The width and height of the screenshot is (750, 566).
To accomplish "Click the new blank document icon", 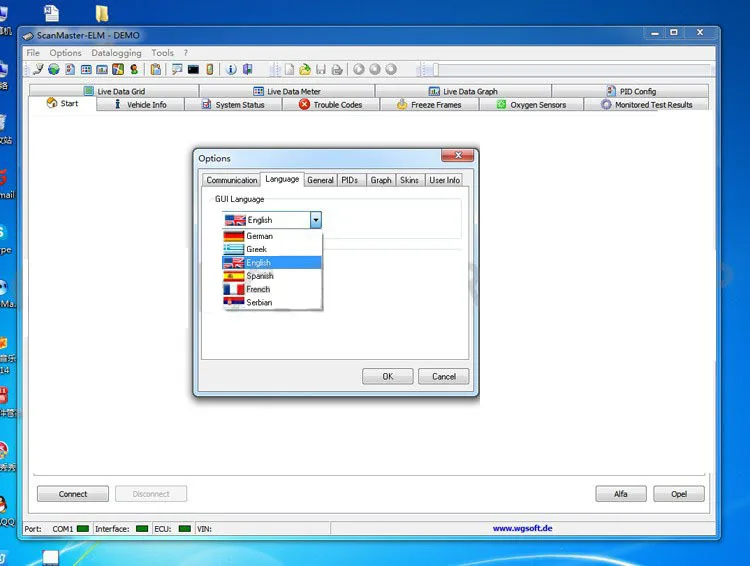I will (289, 69).
